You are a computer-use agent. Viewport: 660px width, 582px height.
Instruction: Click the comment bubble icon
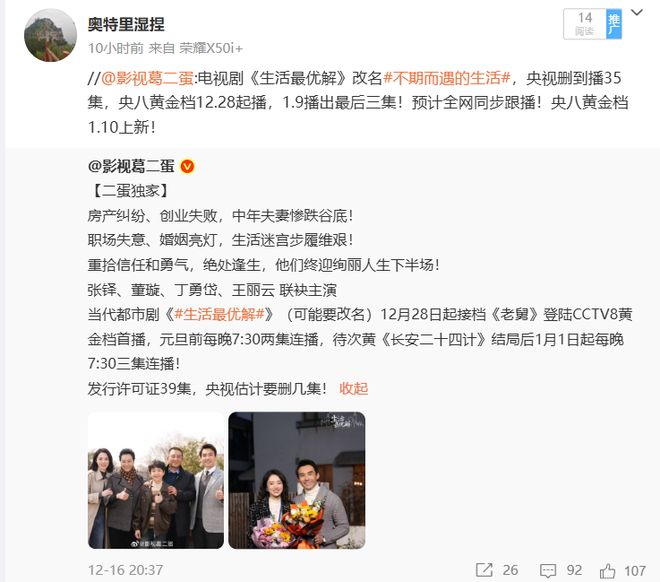click(548, 571)
